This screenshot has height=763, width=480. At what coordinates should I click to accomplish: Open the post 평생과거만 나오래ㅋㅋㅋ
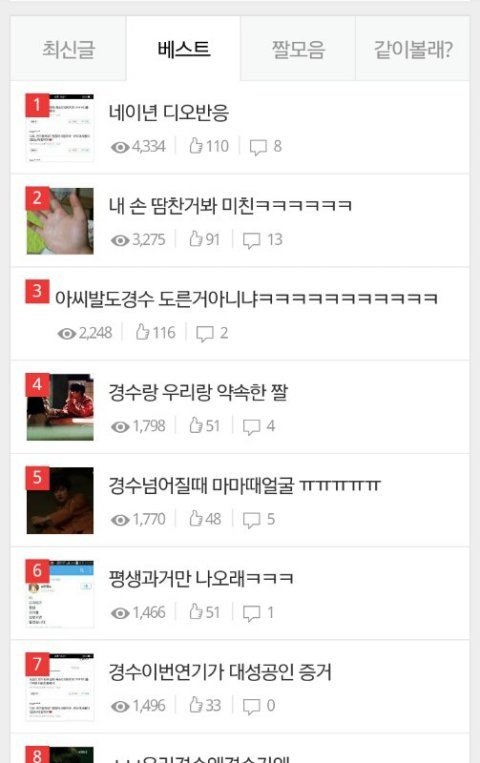click(x=201, y=579)
